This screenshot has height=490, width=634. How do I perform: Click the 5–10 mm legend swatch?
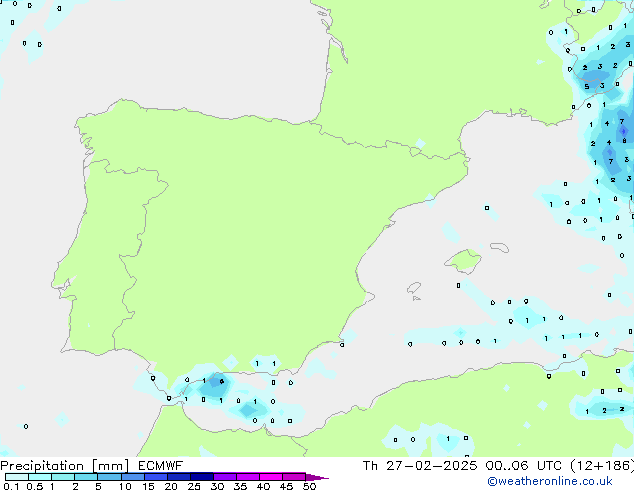tap(109, 477)
